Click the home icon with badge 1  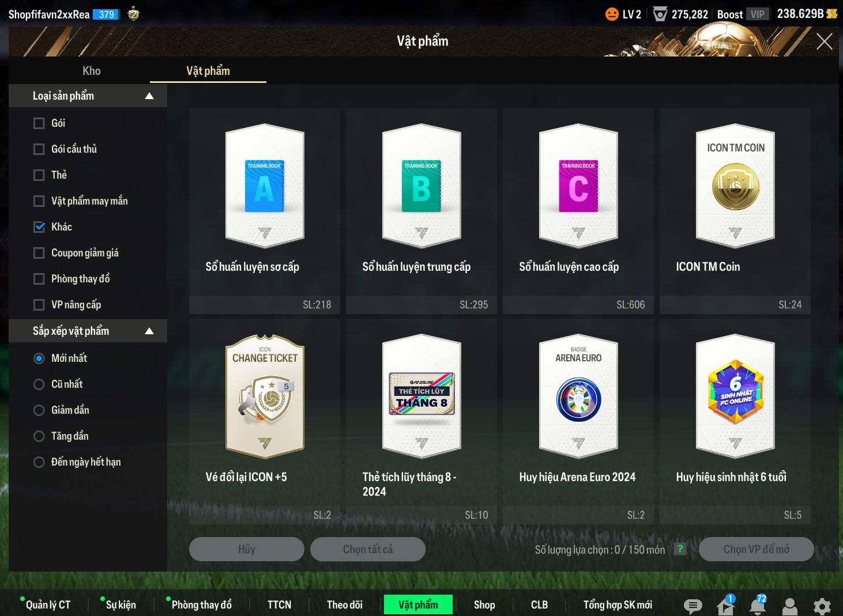point(725,605)
